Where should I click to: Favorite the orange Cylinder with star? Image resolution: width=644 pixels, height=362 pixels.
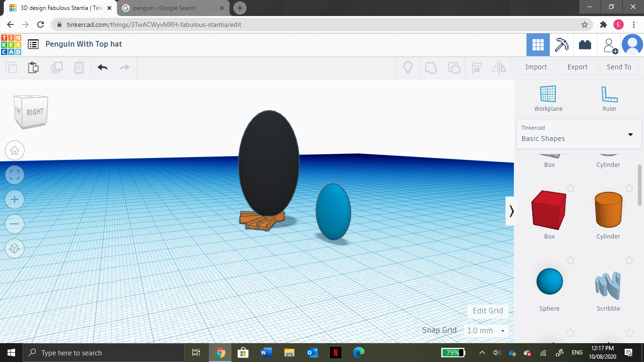[x=629, y=189]
